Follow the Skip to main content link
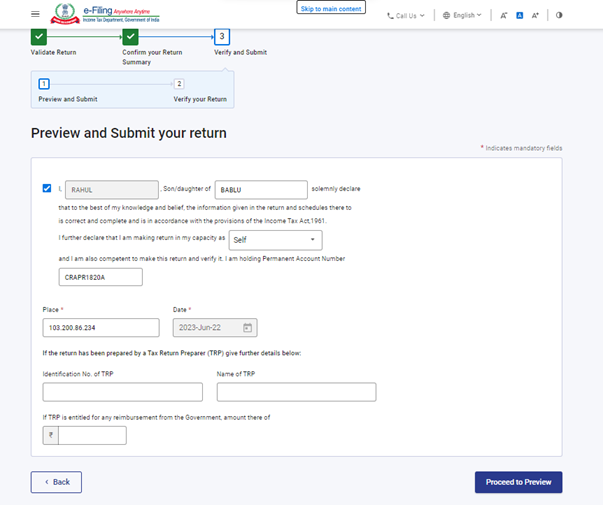603x505 pixels. click(331, 8)
